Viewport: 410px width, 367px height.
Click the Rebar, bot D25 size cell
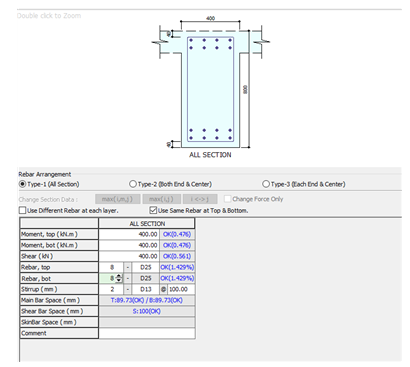(x=146, y=278)
